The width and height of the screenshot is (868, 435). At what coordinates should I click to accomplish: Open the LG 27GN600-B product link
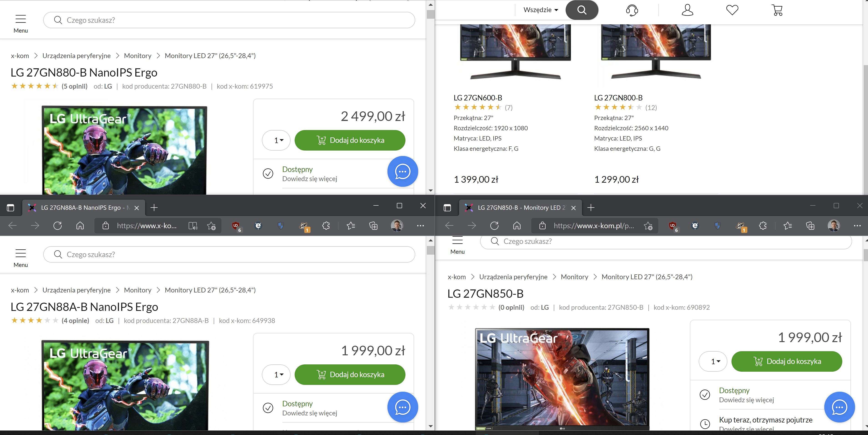tap(478, 98)
